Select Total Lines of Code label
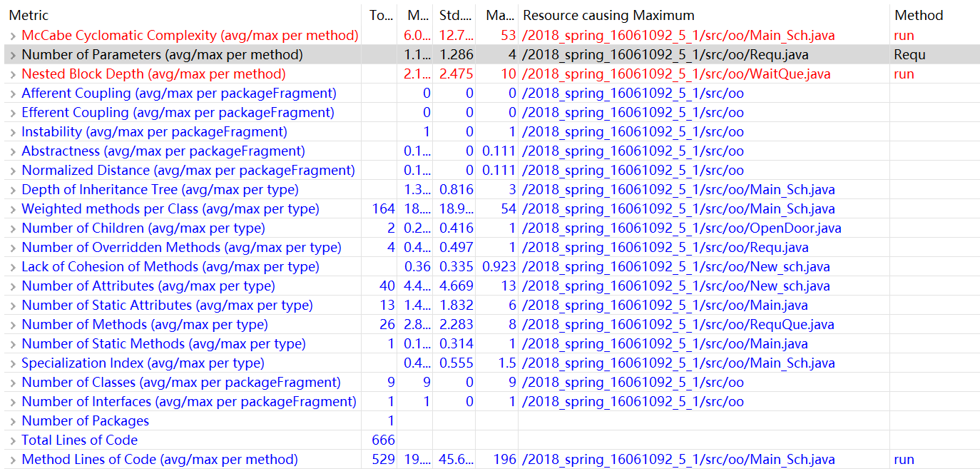Screen dimensions: 980x469 click(80, 440)
